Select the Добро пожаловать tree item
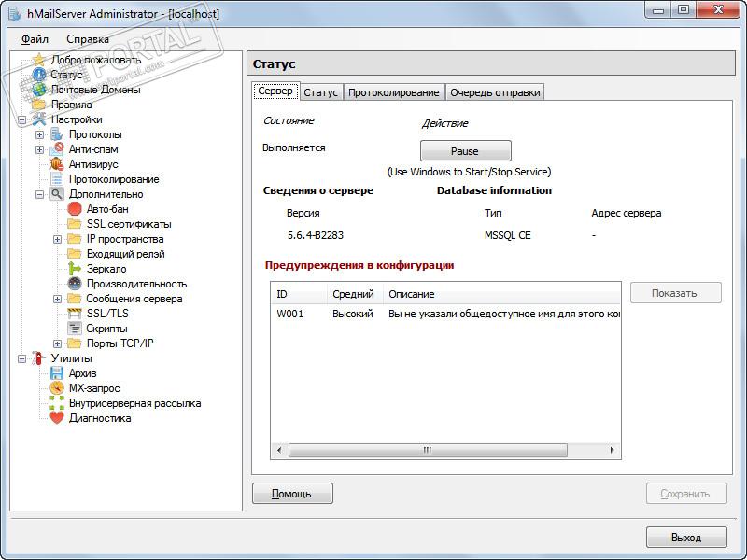This screenshot has width=747, height=560. [96, 60]
